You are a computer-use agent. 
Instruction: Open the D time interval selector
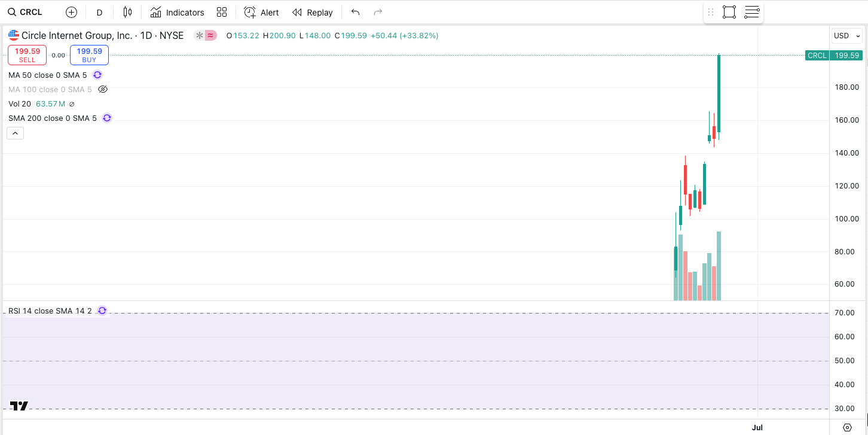point(99,13)
